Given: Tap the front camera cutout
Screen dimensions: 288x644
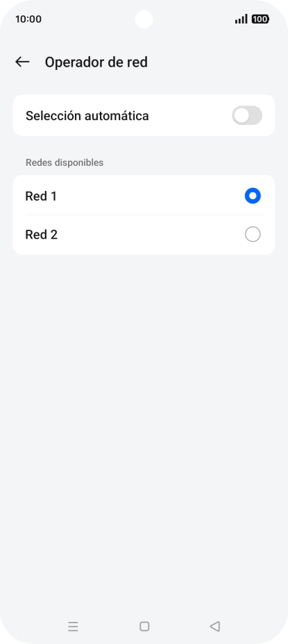Looking at the screenshot, I should (x=144, y=19).
